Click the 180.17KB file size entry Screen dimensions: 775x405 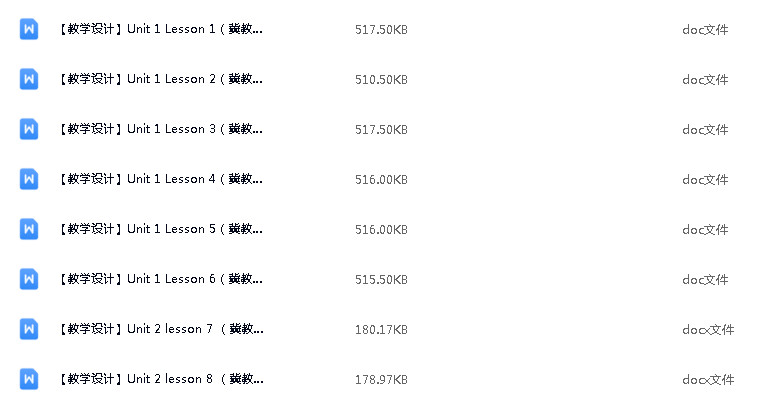point(381,329)
